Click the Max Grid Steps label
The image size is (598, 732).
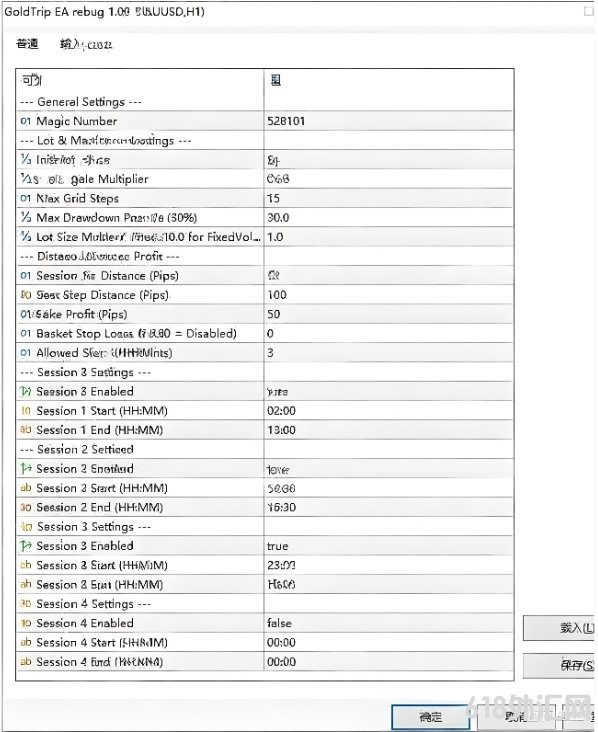click(77, 198)
